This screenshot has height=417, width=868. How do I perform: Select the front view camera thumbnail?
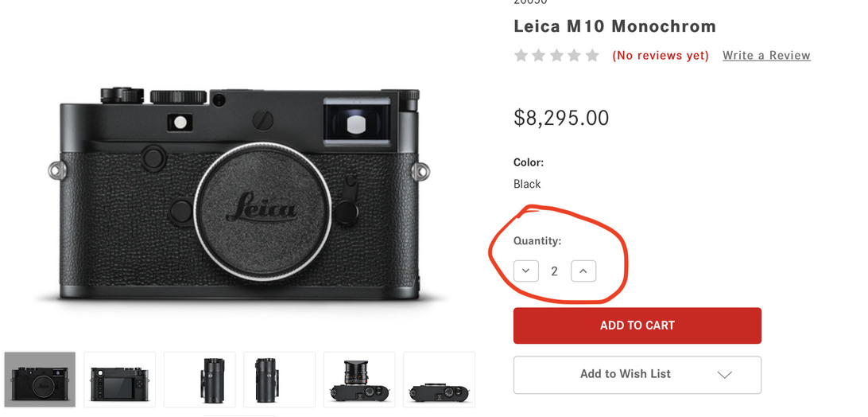40,380
